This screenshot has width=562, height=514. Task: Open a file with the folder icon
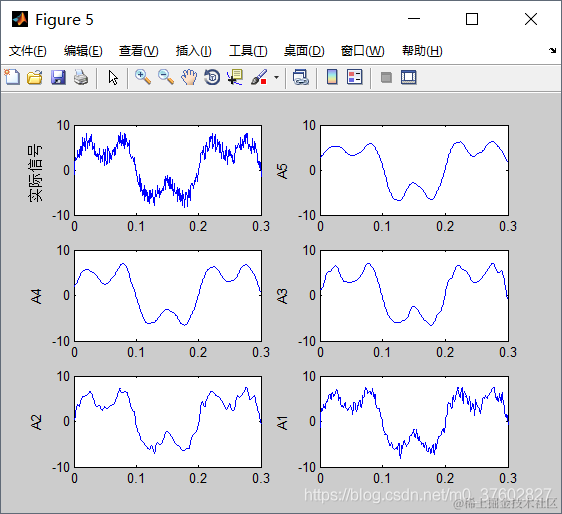35,77
